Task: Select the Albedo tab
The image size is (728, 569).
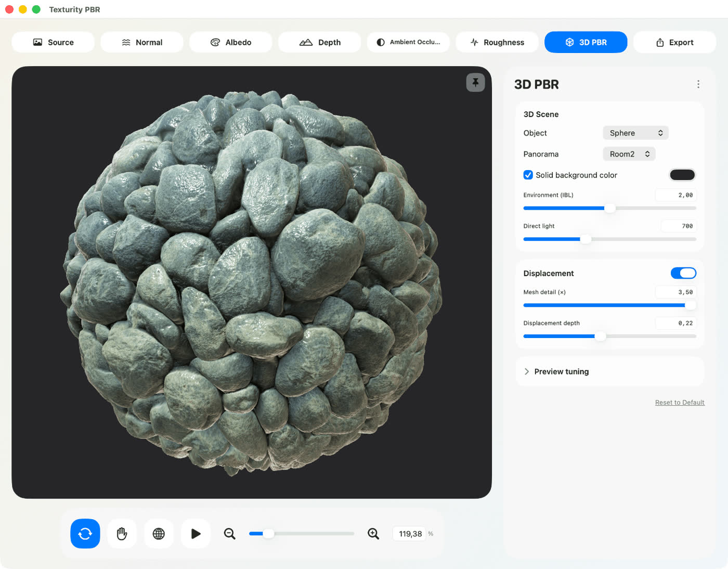Action: [x=231, y=42]
